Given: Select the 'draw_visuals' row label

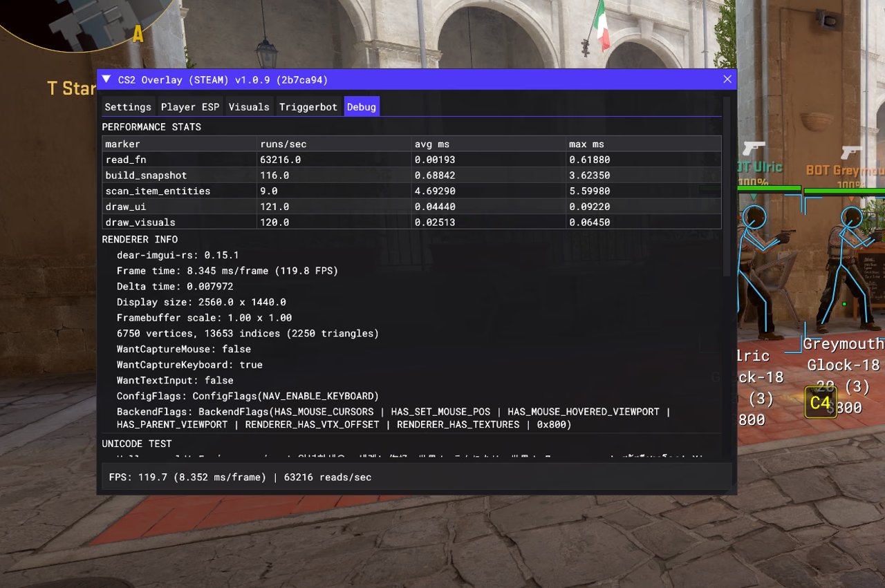Looking at the screenshot, I should point(140,222).
